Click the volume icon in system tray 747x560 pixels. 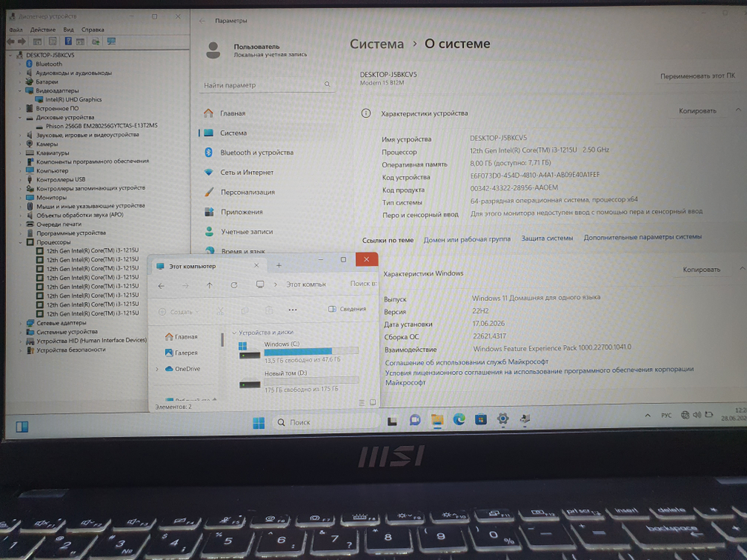(x=696, y=414)
